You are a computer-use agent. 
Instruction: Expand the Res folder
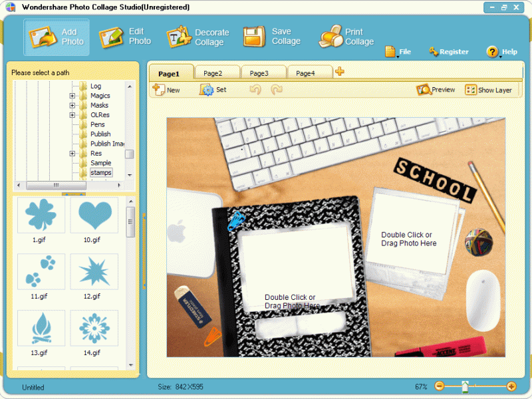click(72, 154)
